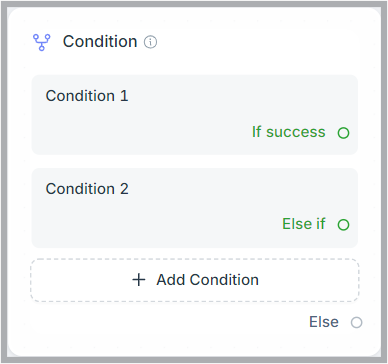Click the Condition 1 title text
This screenshot has height=364, width=388.
pos(87,96)
